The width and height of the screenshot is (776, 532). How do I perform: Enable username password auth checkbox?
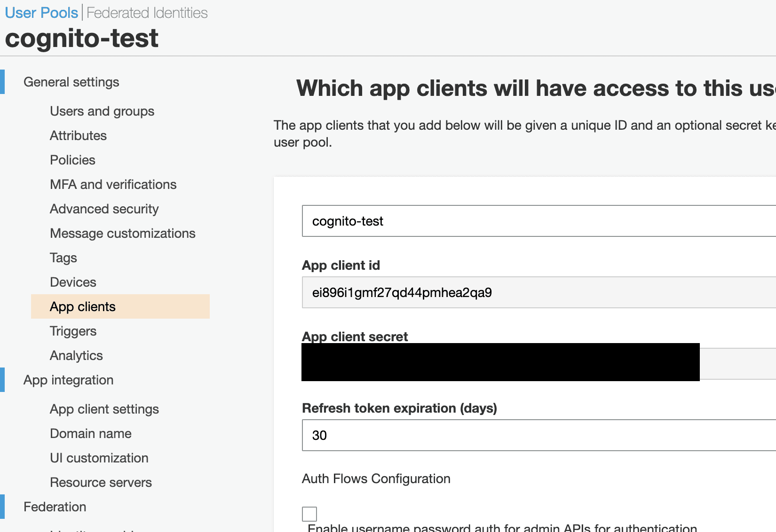(309, 514)
